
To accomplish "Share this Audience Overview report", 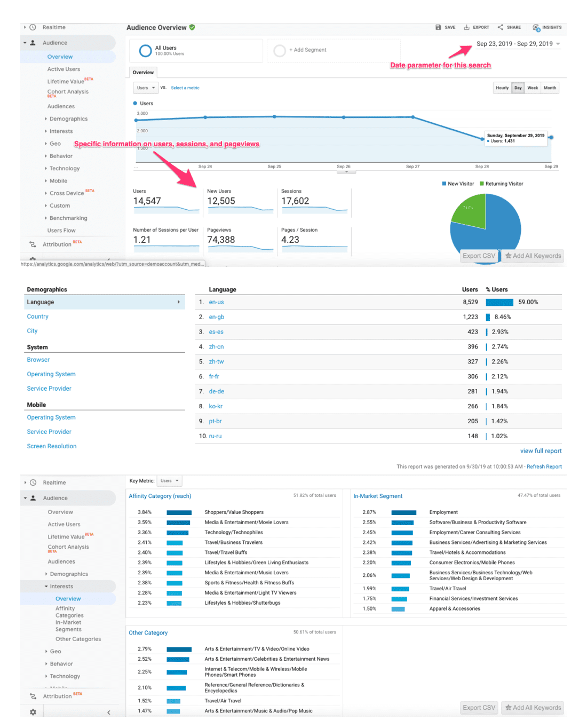I will click(x=508, y=27).
